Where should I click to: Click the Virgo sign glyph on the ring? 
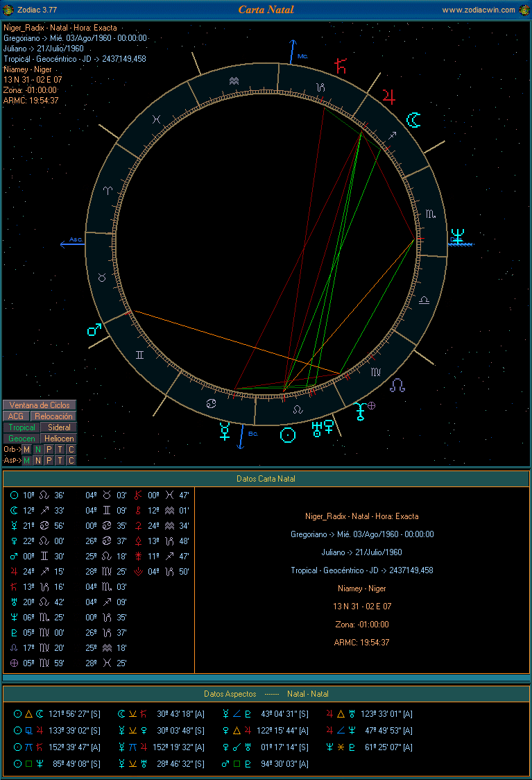(x=376, y=371)
